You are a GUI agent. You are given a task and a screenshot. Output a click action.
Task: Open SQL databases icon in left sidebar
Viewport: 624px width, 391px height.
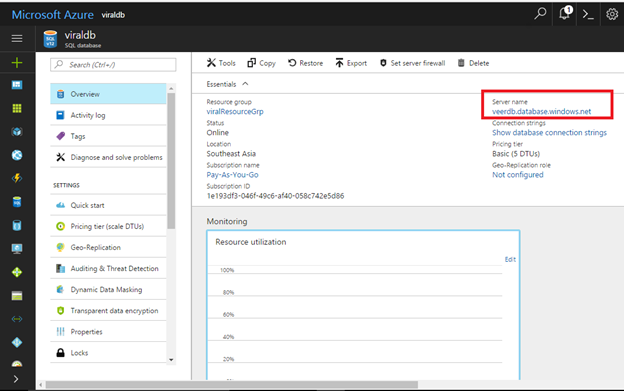(x=17, y=202)
